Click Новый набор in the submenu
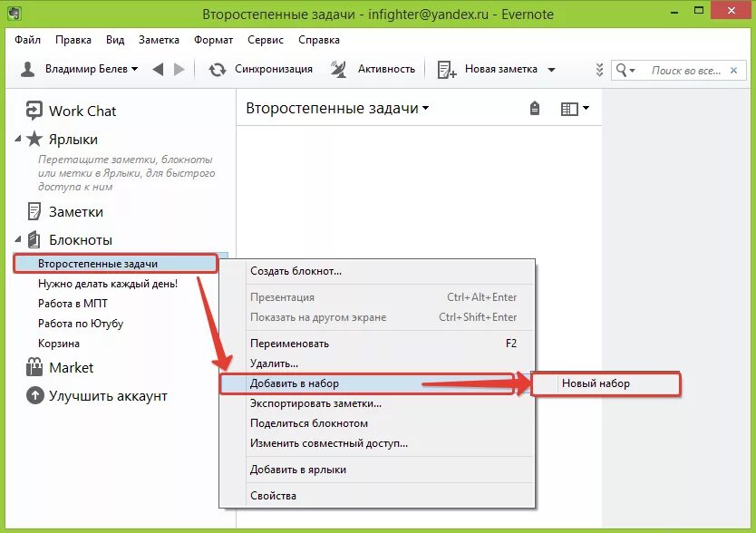The image size is (756, 533). 606,383
